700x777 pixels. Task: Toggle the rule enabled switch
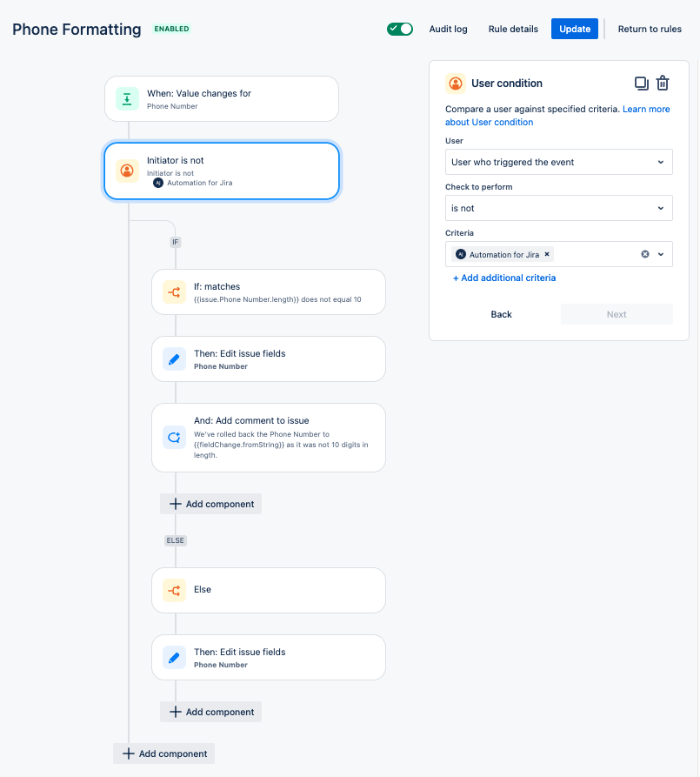[x=400, y=29]
